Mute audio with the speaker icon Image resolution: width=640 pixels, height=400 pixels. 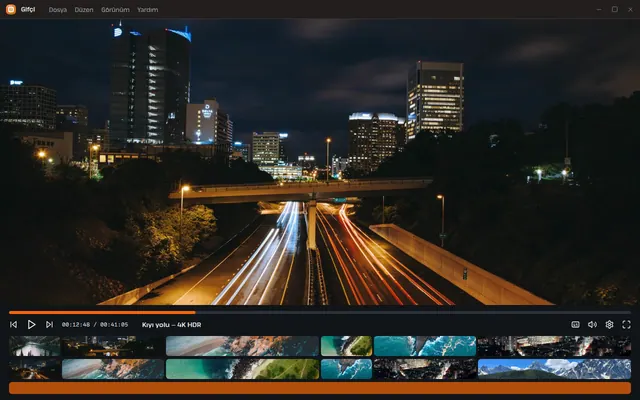point(592,324)
